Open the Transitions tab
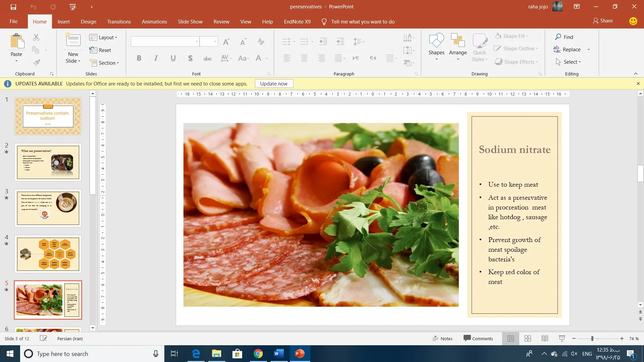Viewport: 644px width, 362px height. coord(119,21)
